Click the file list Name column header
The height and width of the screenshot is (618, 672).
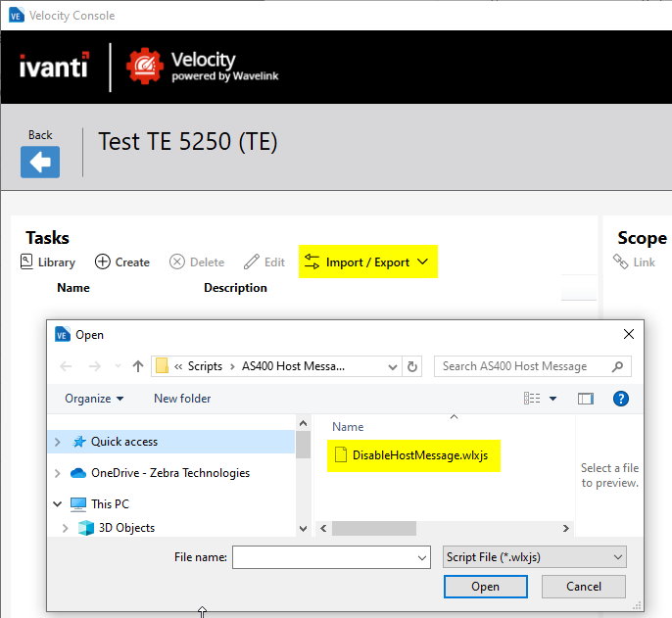coord(348,427)
